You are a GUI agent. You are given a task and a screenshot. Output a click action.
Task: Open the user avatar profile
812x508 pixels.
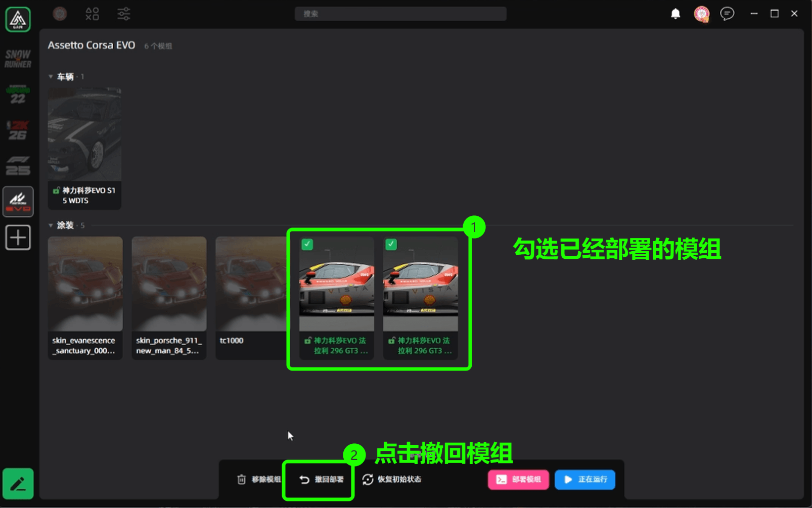(x=702, y=14)
